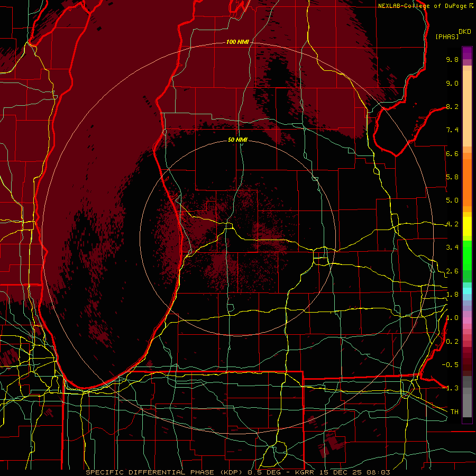Click the pink segment of the color bar
The width and height of the screenshot is (476, 476).
(467, 321)
